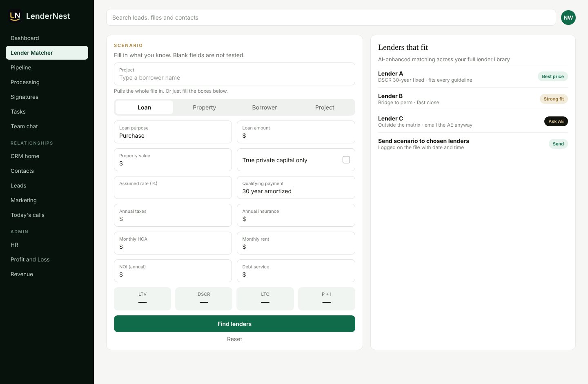Select the Lender A row
Screen dimensions: 588x384
(x=473, y=76)
